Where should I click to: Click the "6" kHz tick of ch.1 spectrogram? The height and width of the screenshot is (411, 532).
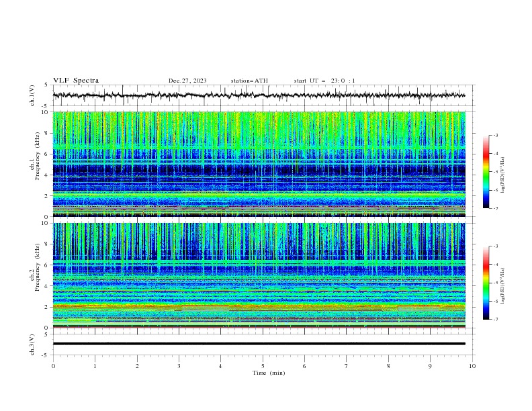(x=46, y=154)
